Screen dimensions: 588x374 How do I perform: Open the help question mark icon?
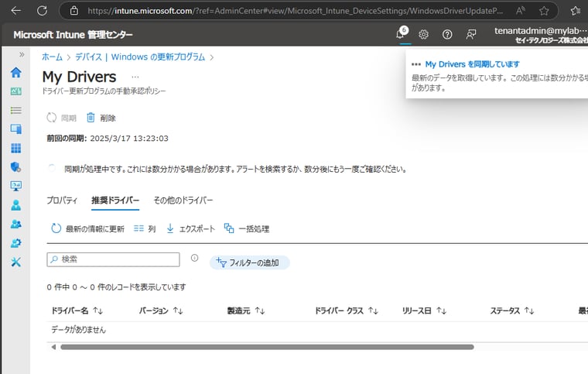coord(447,35)
